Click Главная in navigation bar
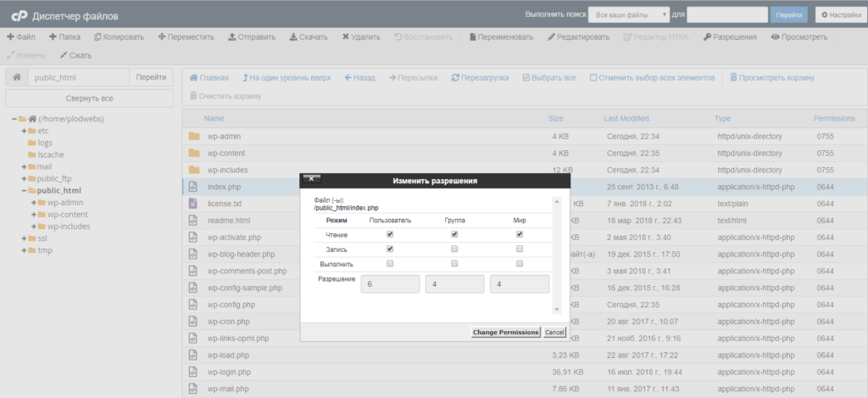The image size is (868, 398). click(209, 77)
